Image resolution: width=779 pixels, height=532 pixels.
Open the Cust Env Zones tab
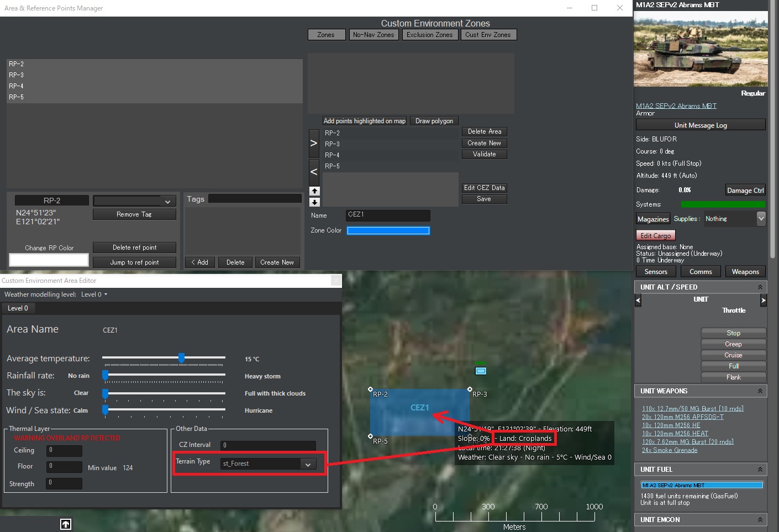(x=488, y=35)
